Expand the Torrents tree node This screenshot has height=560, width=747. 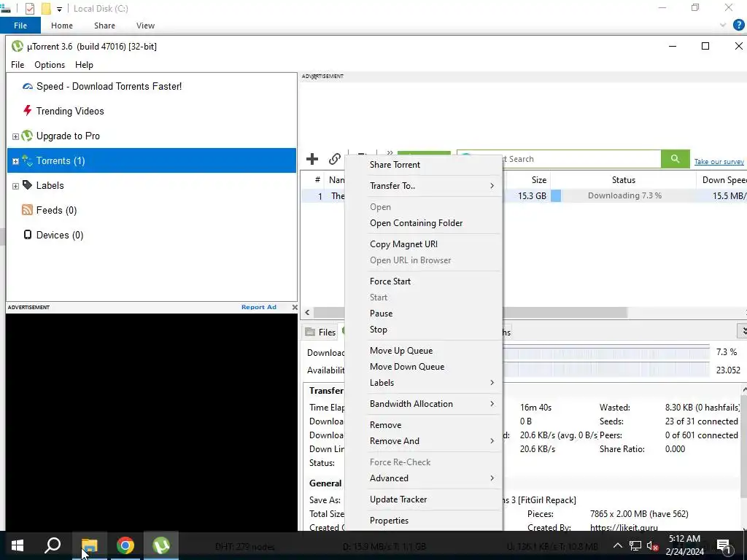point(15,161)
